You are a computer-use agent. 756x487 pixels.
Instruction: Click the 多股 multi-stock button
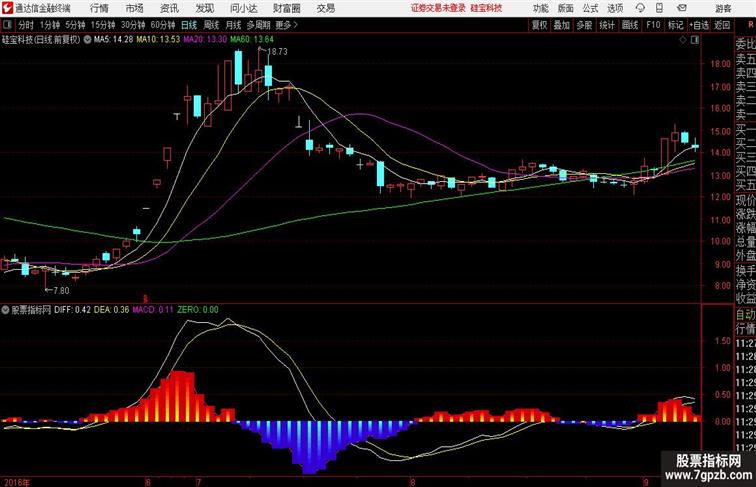[584, 25]
